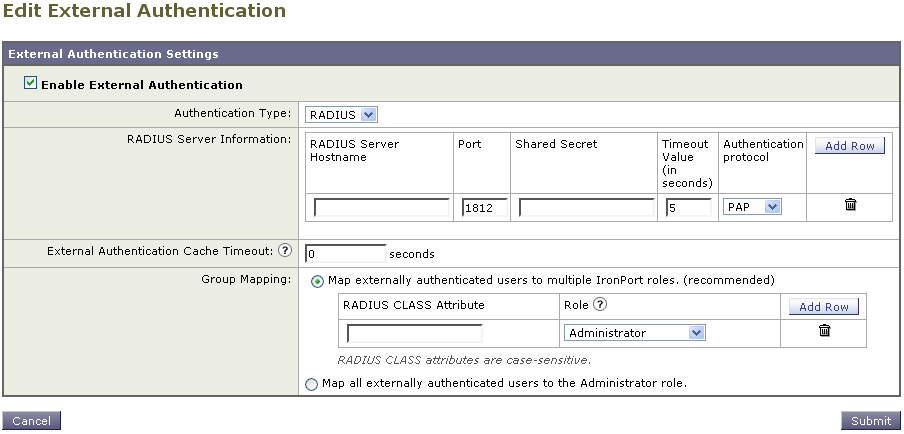The height and width of the screenshot is (434, 904).
Task: Delete the RADIUS server row via trash icon
Action: click(850, 205)
